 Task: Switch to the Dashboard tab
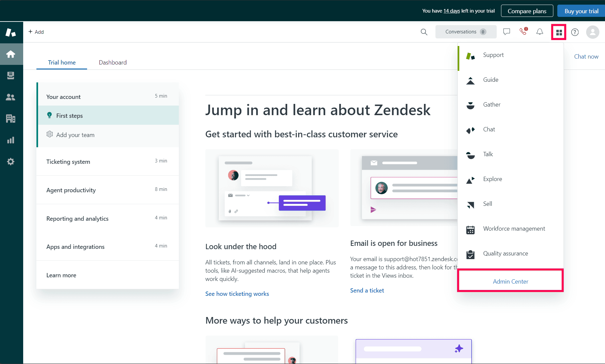pyautogui.click(x=113, y=63)
